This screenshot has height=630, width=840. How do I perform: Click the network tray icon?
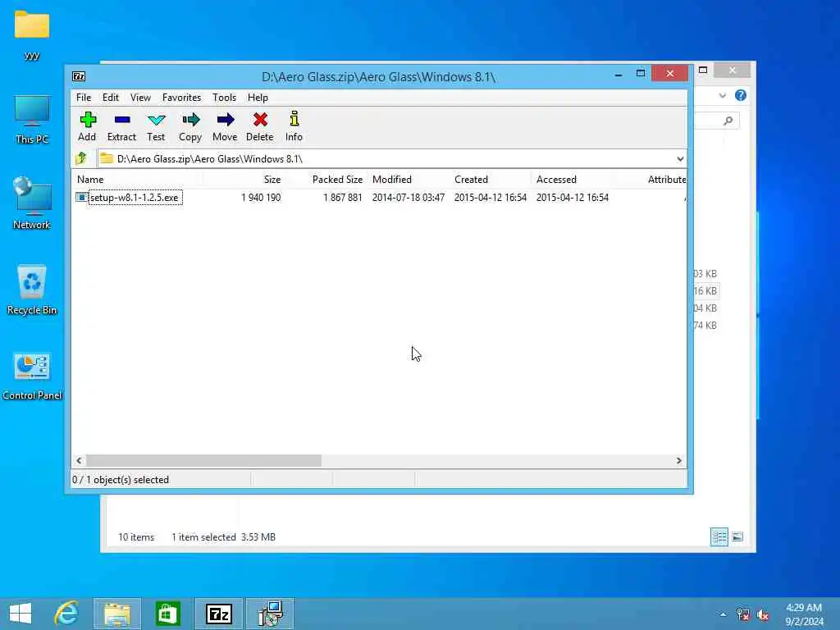click(742, 614)
